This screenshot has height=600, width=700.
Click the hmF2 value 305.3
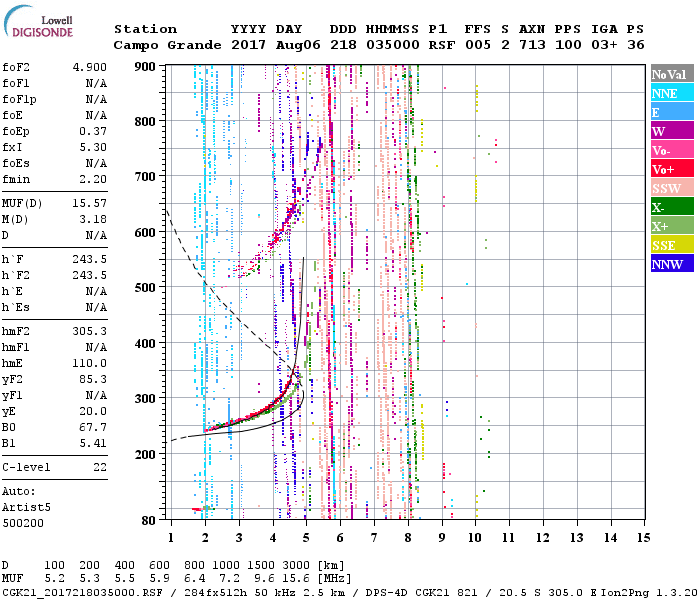tap(90, 331)
